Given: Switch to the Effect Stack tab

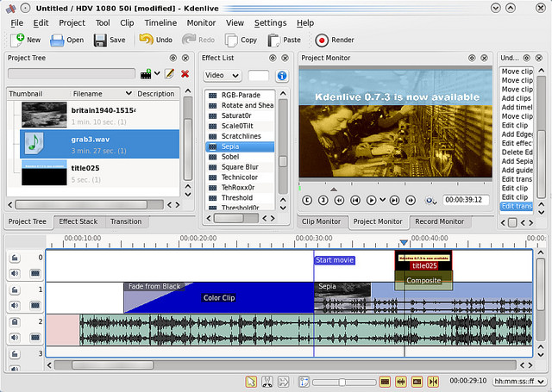Looking at the screenshot, I should [x=78, y=221].
